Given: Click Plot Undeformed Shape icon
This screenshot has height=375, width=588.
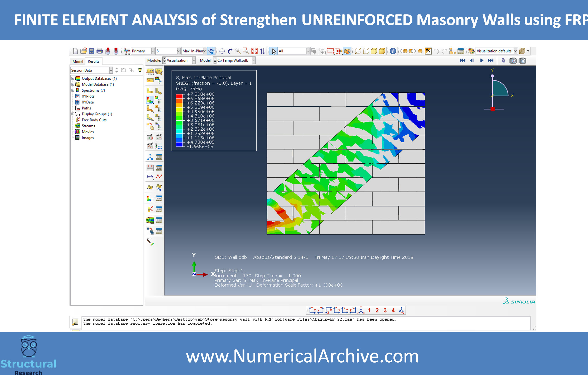Looking at the screenshot, I should (150, 91).
